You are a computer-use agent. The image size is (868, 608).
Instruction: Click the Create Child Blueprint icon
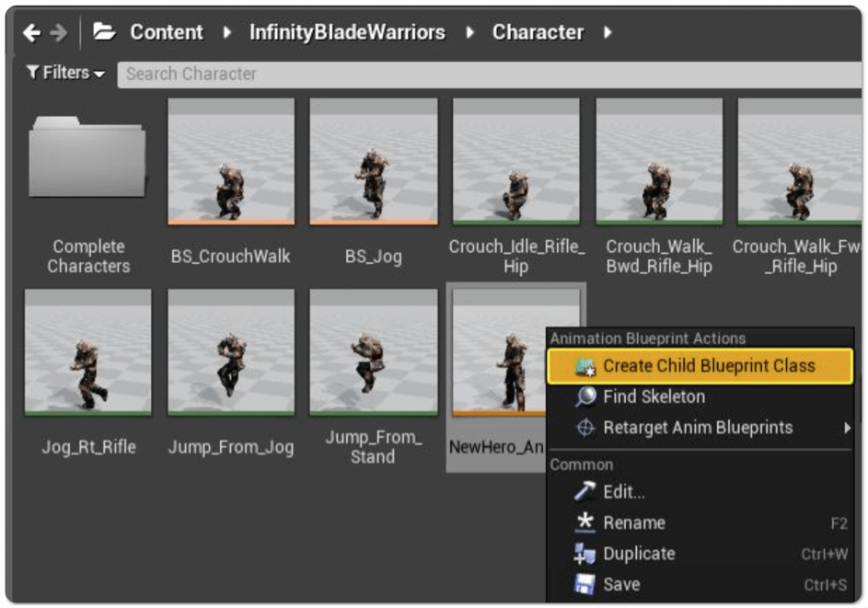tap(585, 367)
